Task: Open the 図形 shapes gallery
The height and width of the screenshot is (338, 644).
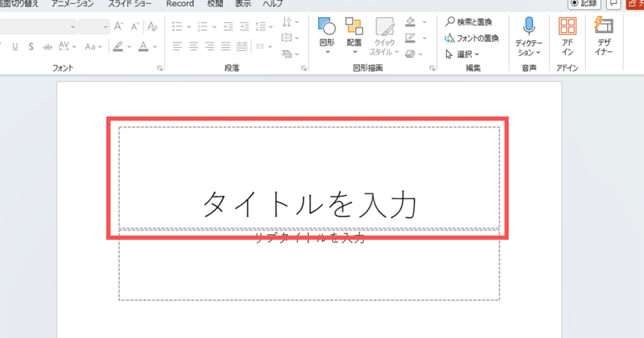Action: click(x=327, y=36)
